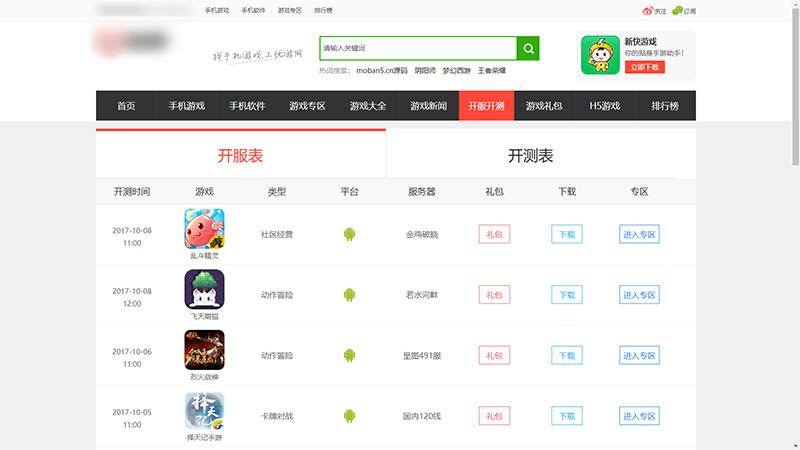Click 下载 button for 飞天萌猫
The image size is (800, 450).
click(567, 295)
